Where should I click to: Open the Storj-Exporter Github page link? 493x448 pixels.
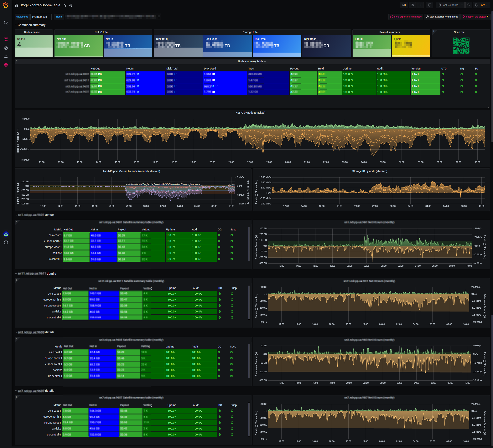pyautogui.click(x=406, y=17)
